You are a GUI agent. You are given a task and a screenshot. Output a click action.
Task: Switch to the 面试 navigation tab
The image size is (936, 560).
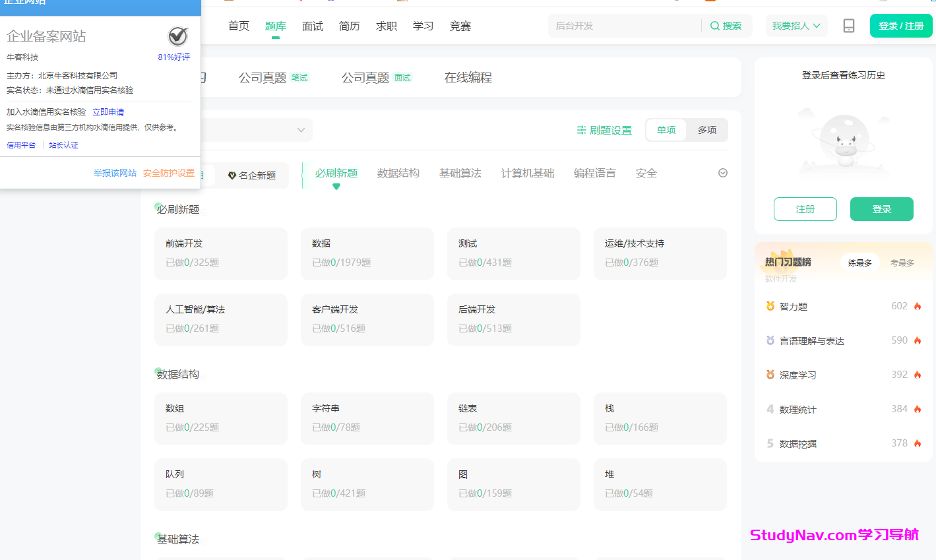click(x=312, y=26)
